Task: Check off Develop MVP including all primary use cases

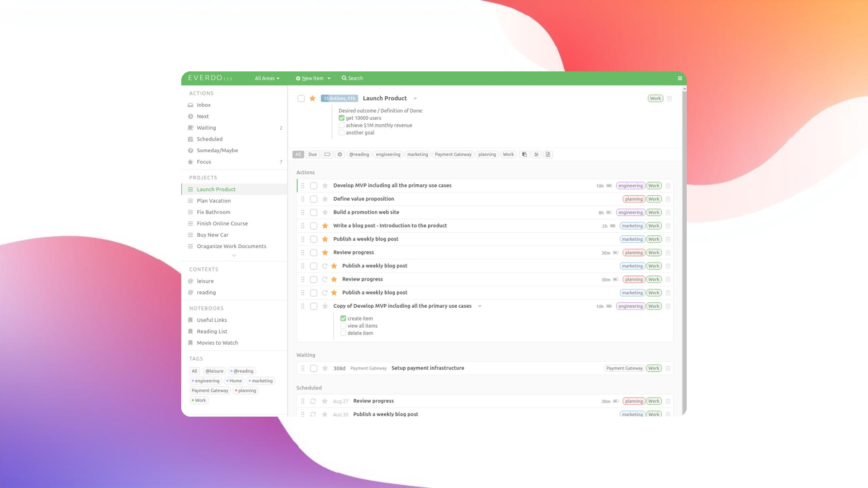Action: point(314,186)
